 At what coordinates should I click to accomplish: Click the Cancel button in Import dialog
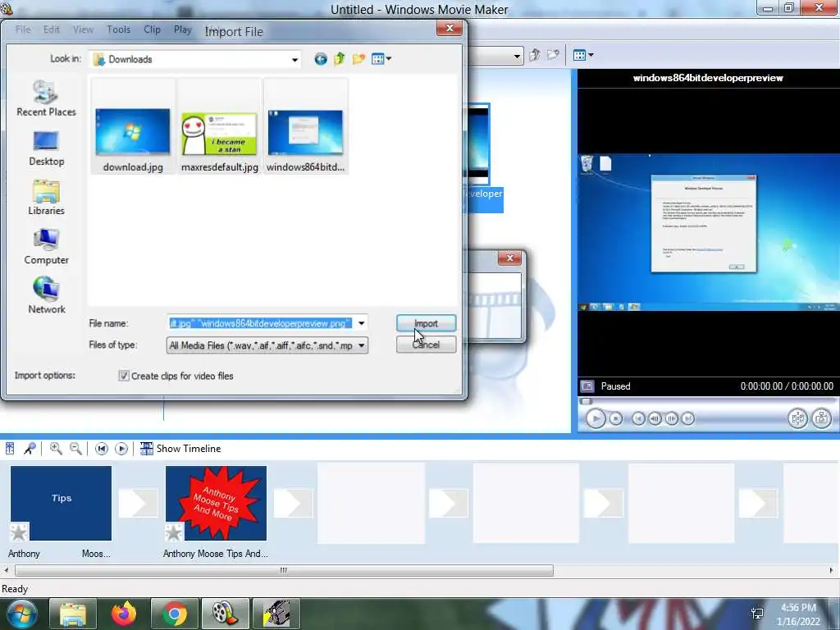pyautogui.click(x=426, y=345)
